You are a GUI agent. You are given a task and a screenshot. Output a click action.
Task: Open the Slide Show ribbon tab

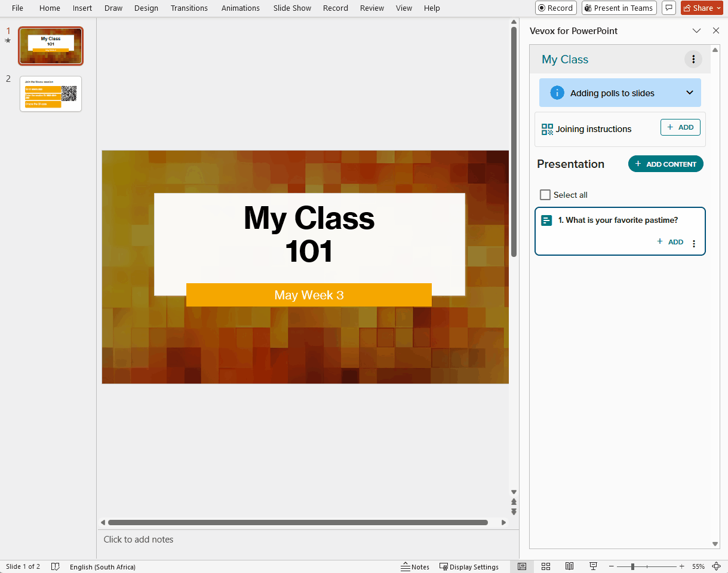click(x=292, y=8)
